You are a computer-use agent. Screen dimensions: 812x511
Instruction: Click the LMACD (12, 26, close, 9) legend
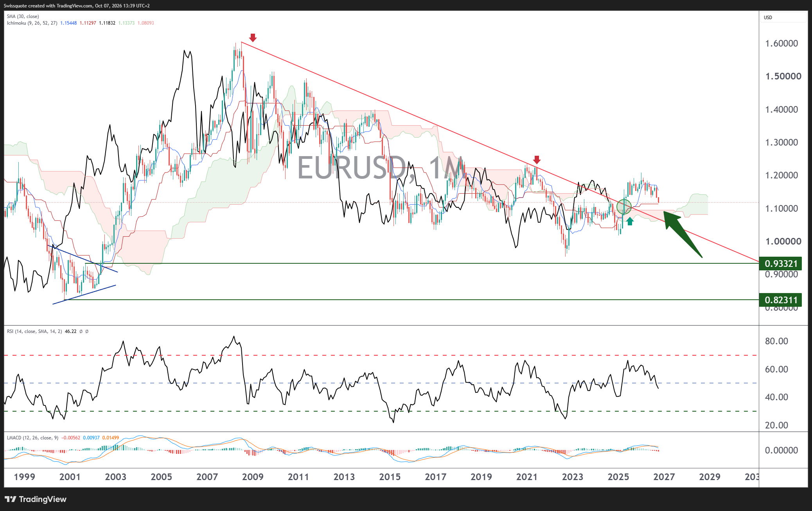32,438
